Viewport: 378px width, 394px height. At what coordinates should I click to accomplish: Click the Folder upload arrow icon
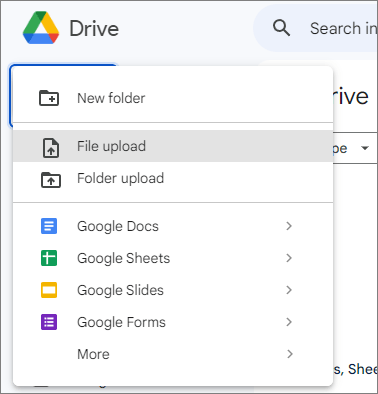pos(51,180)
